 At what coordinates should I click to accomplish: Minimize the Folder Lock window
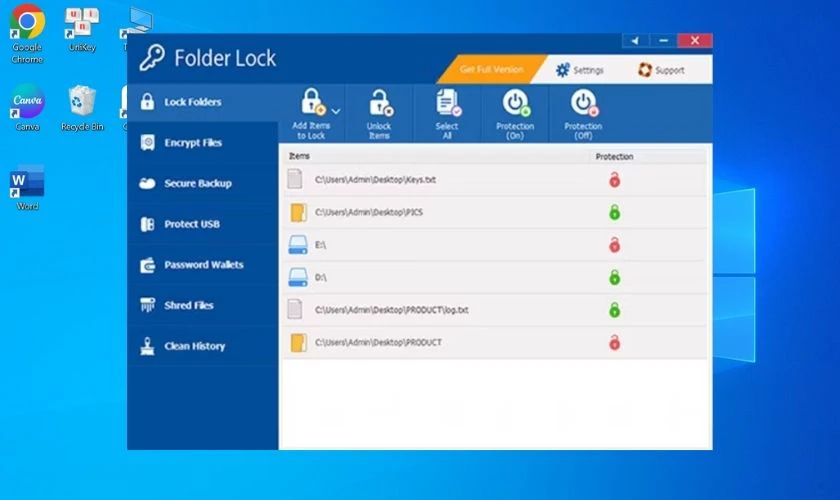point(663,41)
